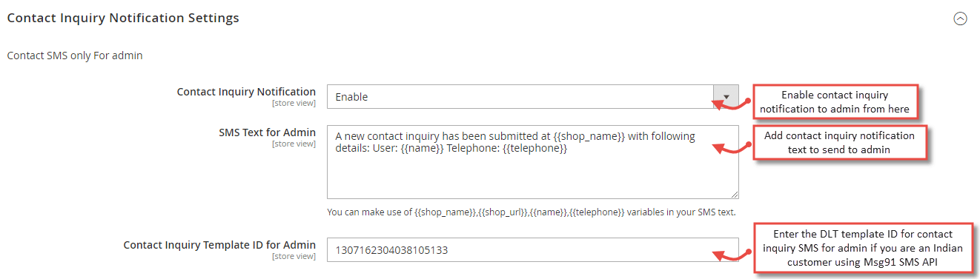Screen dimensions: 980x279
Task: Collapse the Contact Inquiry Notification Settings section
Action: (x=960, y=19)
